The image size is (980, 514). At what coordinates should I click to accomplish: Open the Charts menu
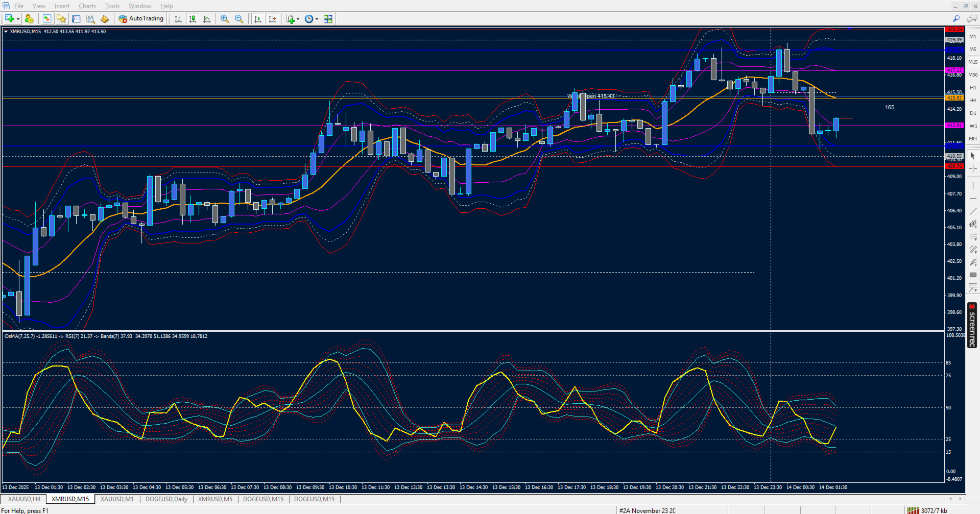[x=87, y=6]
